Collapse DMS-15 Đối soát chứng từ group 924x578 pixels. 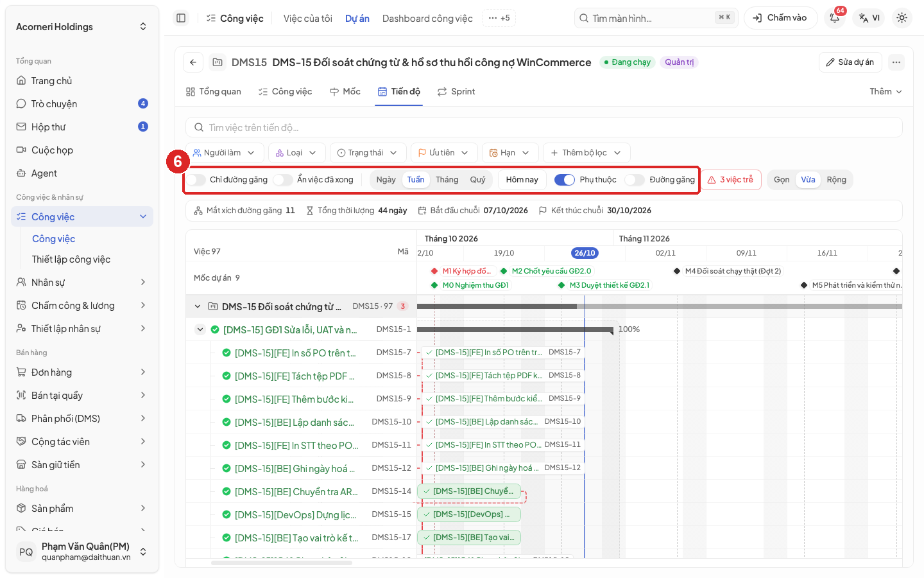coord(198,306)
